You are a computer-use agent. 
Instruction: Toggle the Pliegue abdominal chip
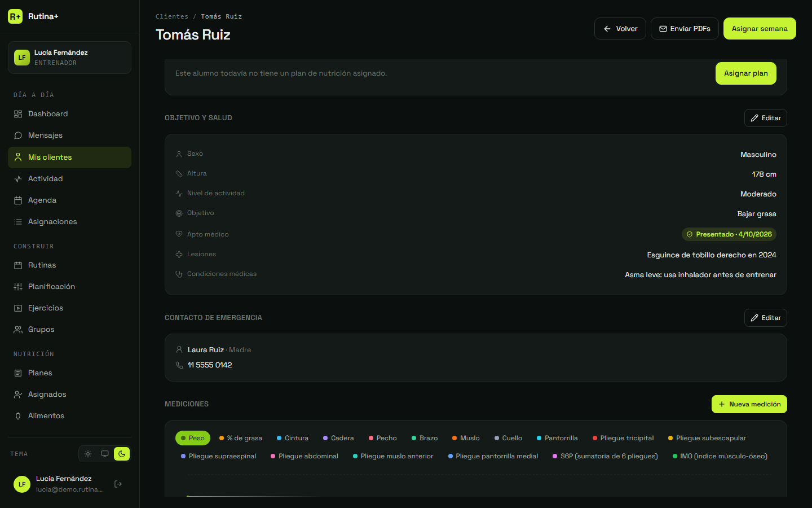[304, 456]
